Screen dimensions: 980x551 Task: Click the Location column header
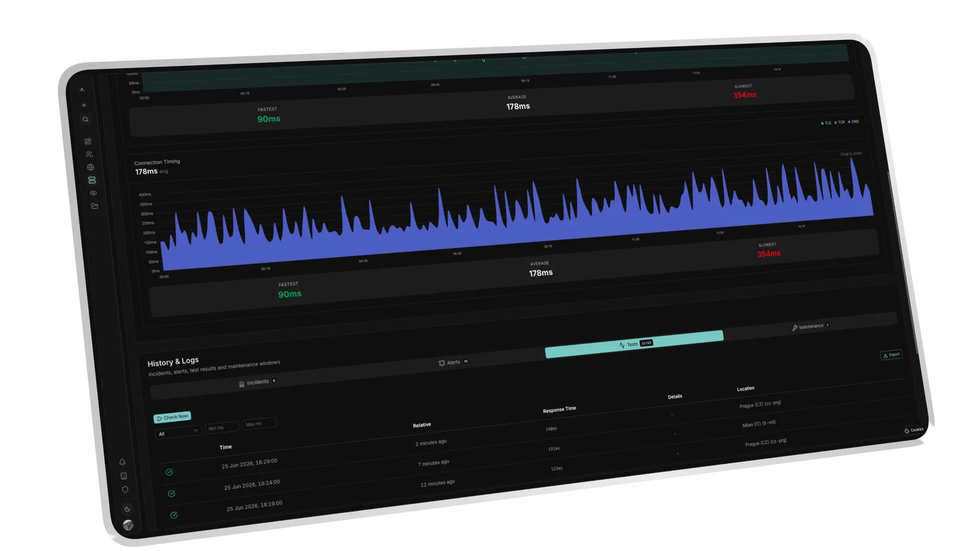(x=746, y=389)
